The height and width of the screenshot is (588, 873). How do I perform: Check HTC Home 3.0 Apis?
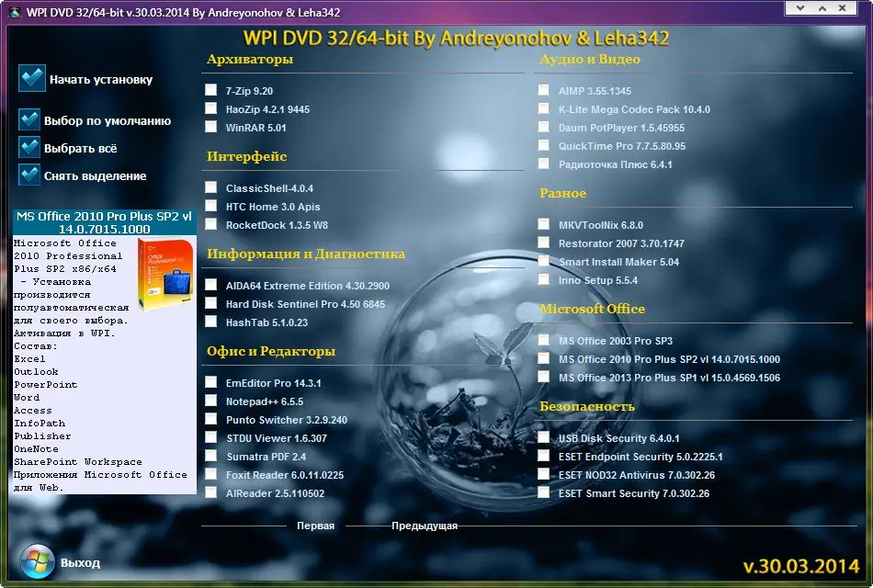pyautogui.click(x=211, y=206)
